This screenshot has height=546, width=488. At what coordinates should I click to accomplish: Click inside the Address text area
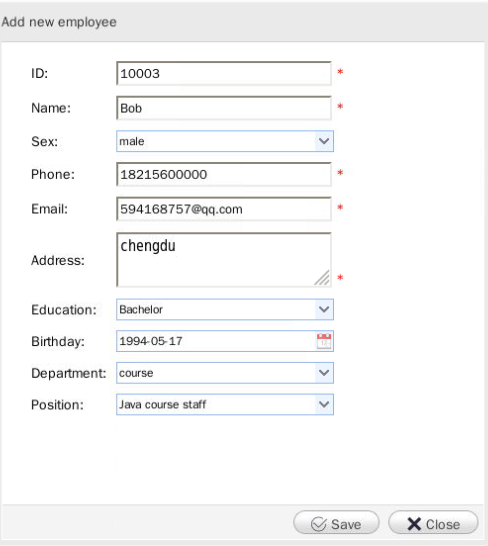tap(224, 260)
